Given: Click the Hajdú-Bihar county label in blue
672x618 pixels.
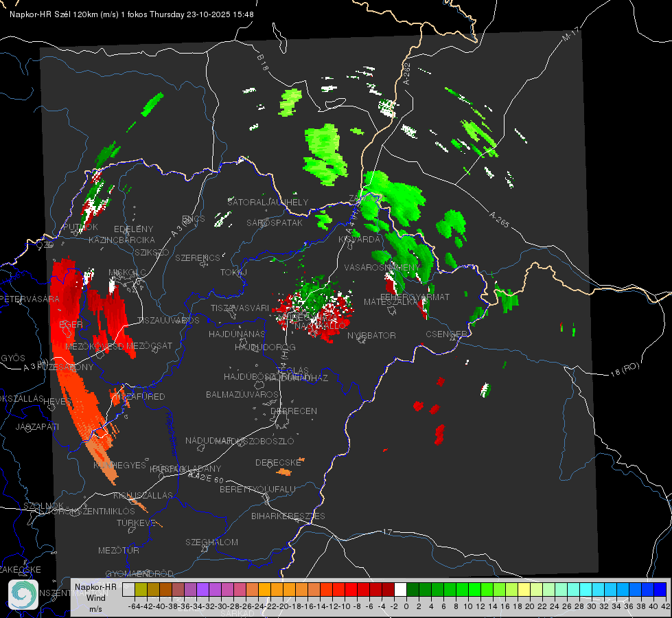Looking at the screenshot, I should (171, 434).
